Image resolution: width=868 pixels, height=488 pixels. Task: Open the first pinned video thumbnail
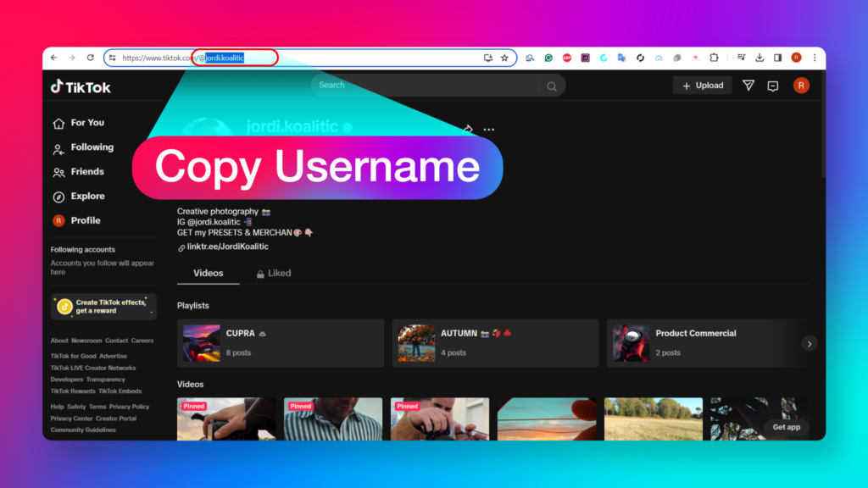point(226,419)
